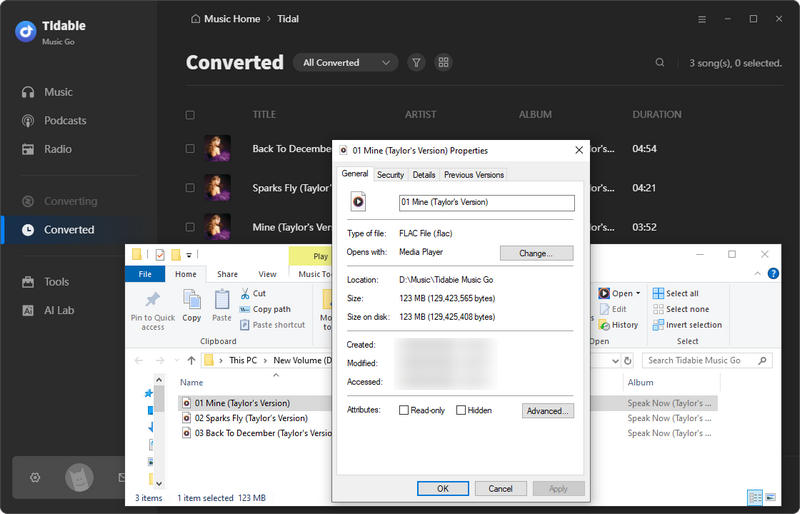
Task: Switch Explorer to details view icon
Action: point(755,497)
